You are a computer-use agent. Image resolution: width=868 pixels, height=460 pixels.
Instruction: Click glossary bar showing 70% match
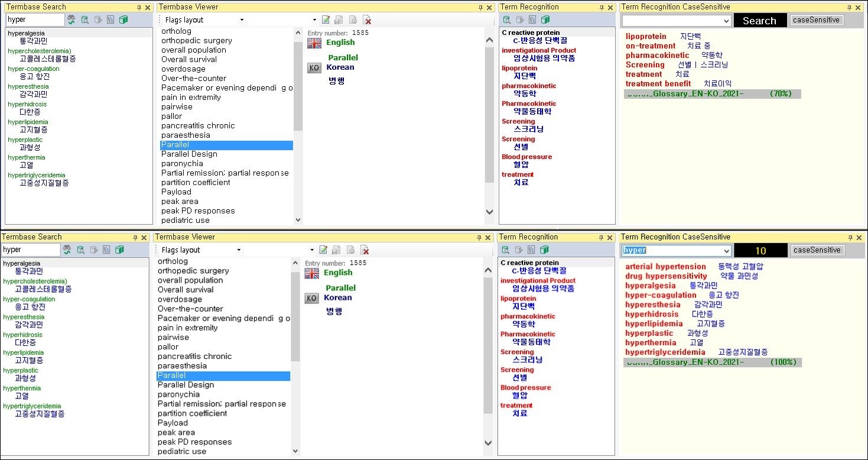tap(713, 94)
